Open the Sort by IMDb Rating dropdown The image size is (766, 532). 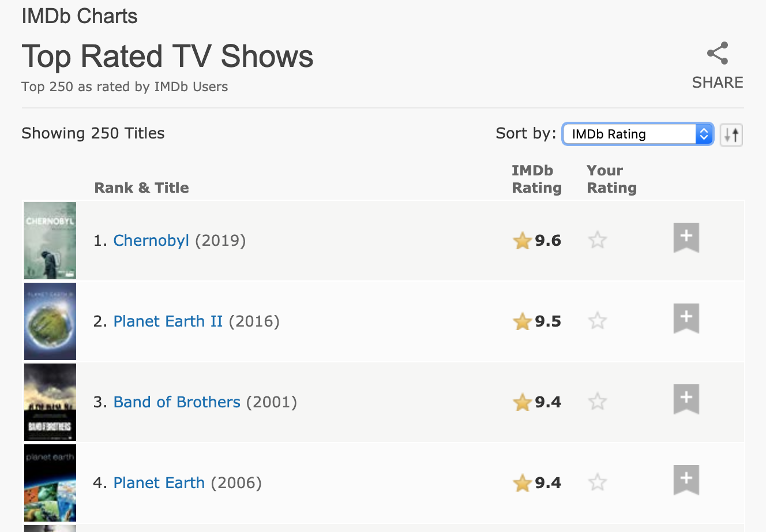[x=637, y=134]
